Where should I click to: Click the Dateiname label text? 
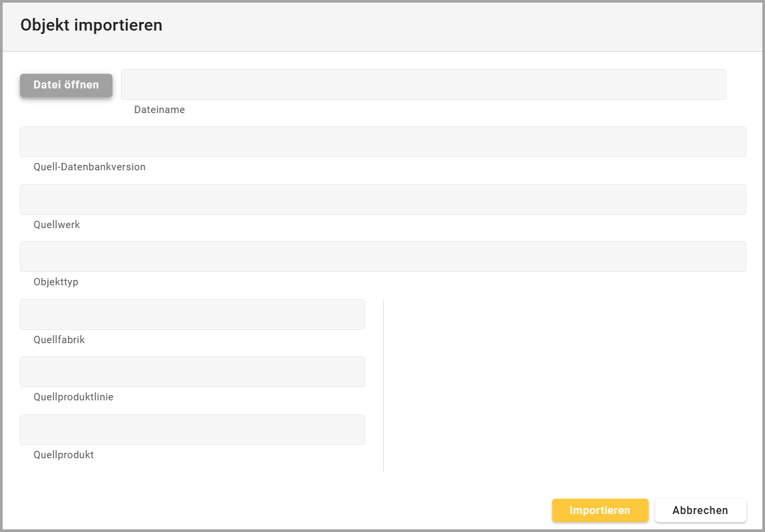pyautogui.click(x=160, y=110)
